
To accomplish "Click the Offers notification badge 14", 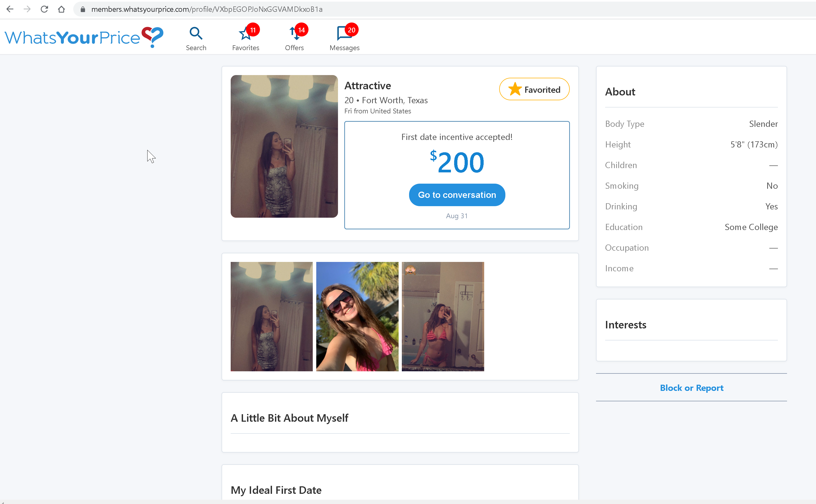I will (302, 30).
